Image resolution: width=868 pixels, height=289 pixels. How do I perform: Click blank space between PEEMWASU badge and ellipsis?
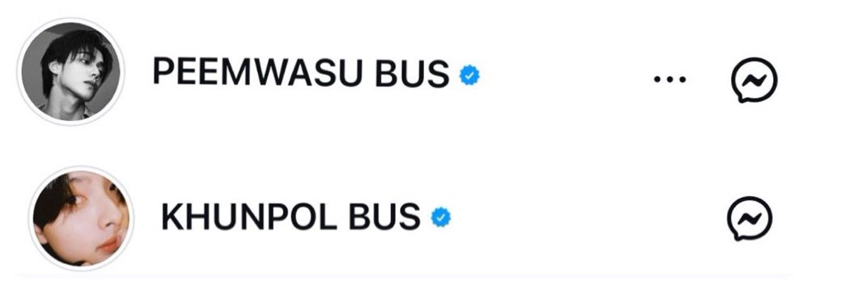coord(566,77)
